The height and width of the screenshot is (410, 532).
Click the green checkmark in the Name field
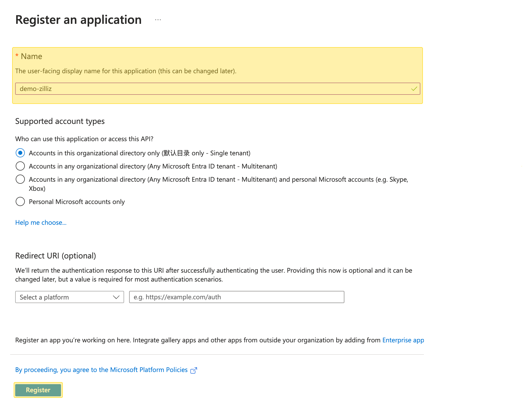click(414, 89)
